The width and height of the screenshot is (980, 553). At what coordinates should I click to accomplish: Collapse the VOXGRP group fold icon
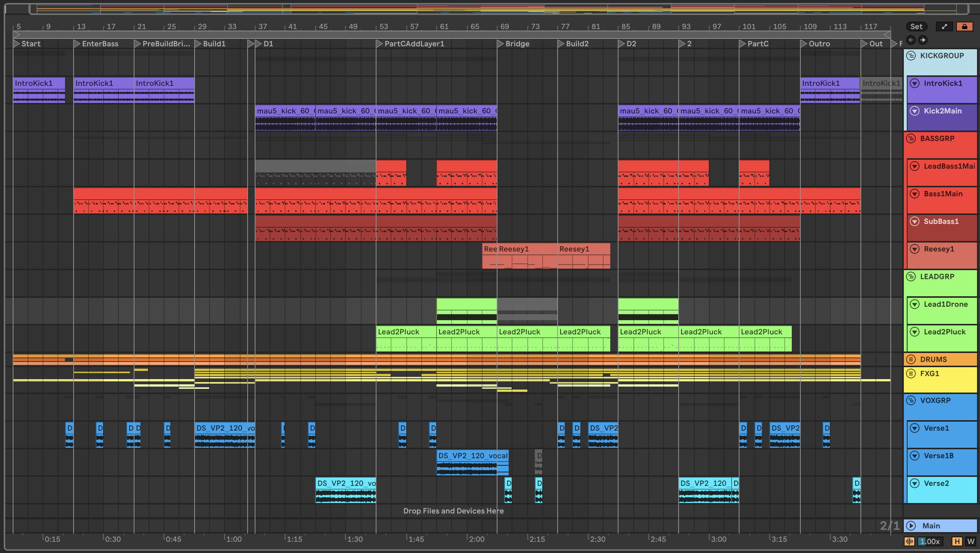[x=911, y=401]
